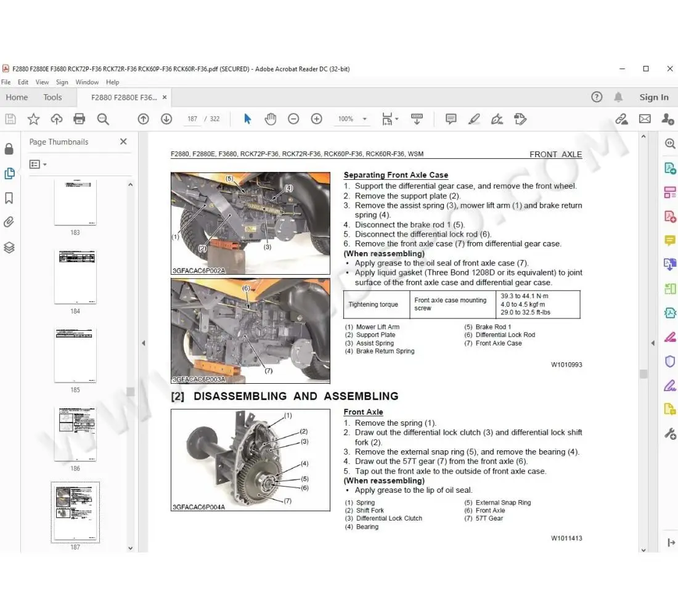Go to next page arrow
The width and height of the screenshot is (678, 616).
tap(166, 119)
